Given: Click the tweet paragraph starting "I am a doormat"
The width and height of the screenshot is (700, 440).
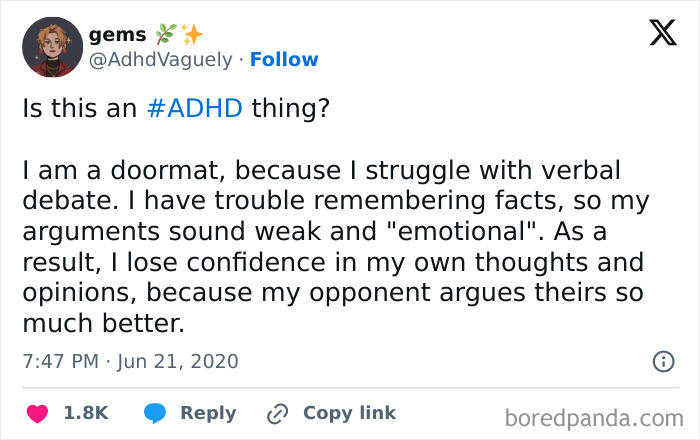Looking at the screenshot, I should 336,246.
